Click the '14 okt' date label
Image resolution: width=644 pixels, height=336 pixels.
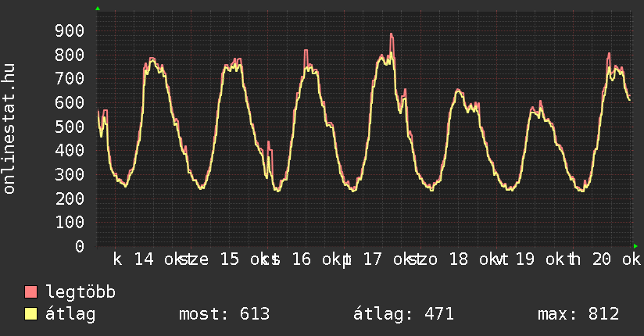[x=159, y=259]
